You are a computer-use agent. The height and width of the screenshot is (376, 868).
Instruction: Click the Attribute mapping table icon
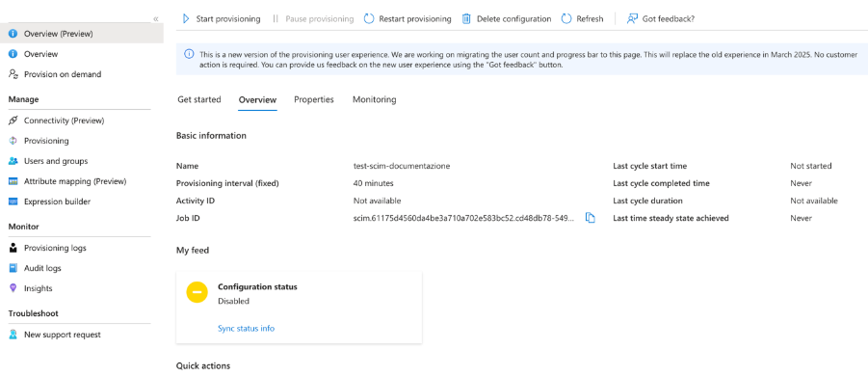(x=13, y=181)
